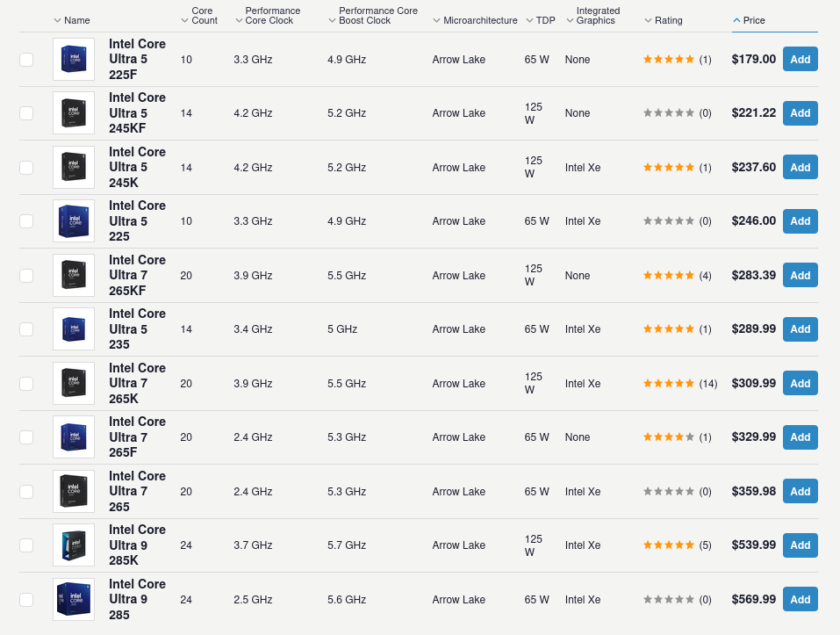Click the star rating for Core Ultra 7 265F
This screenshot has height=635, width=840.
(669, 437)
